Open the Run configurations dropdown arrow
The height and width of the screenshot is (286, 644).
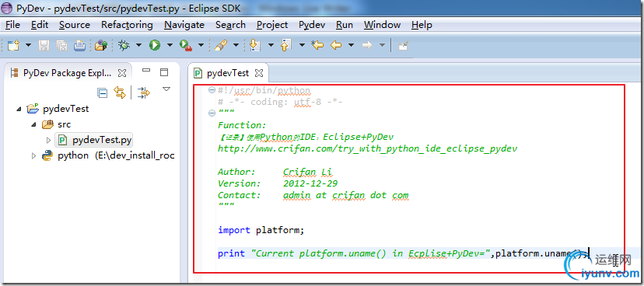click(x=170, y=46)
